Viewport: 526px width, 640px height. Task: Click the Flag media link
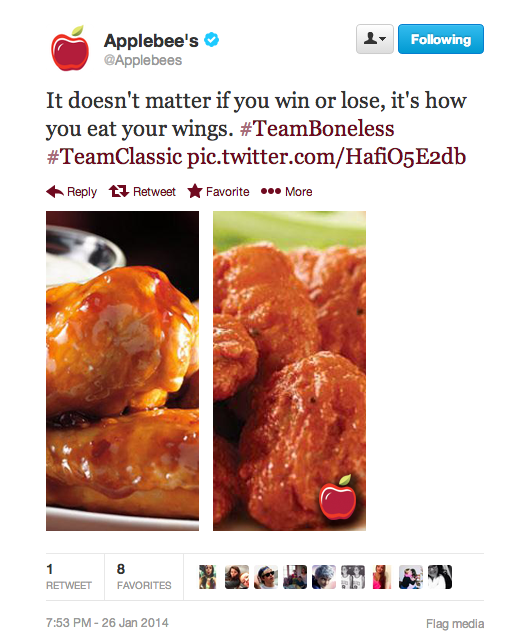click(x=455, y=624)
